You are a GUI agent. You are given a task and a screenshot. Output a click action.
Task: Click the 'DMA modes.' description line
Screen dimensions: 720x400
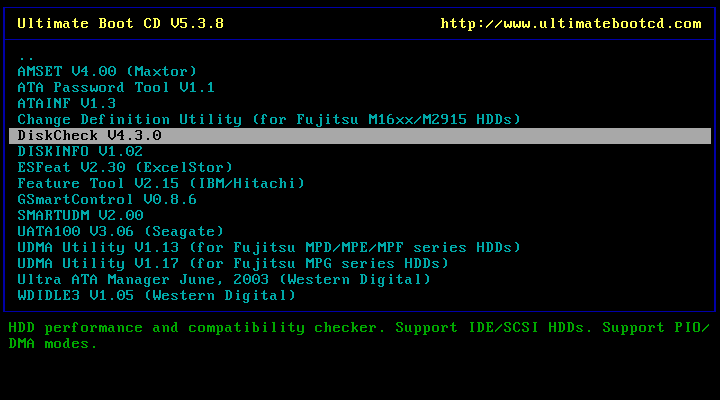[53, 344]
